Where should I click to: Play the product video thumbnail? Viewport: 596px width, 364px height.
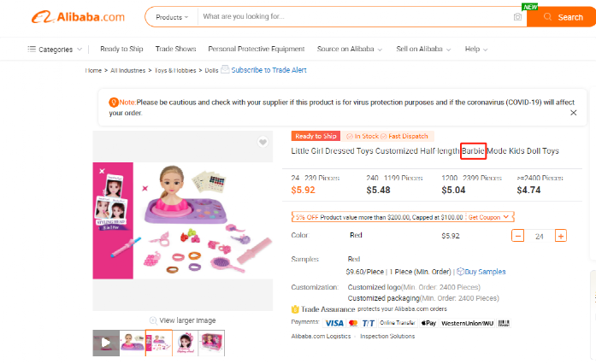106,343
